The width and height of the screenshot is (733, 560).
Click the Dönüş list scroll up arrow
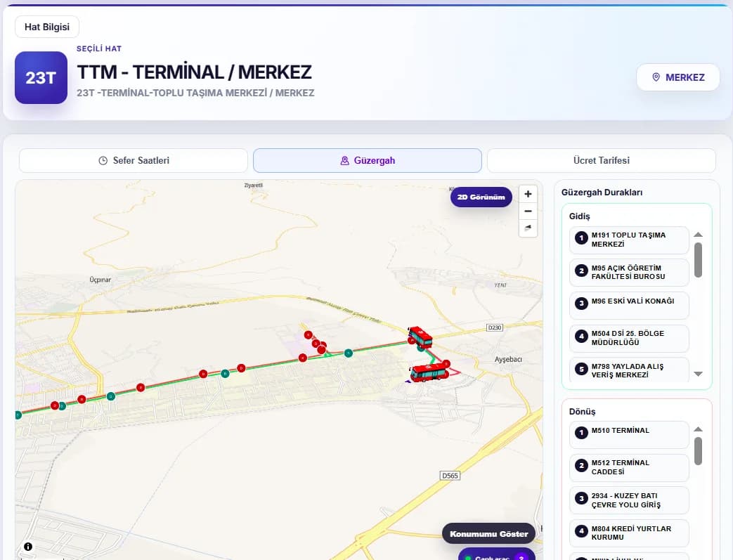tap(698, 429)
